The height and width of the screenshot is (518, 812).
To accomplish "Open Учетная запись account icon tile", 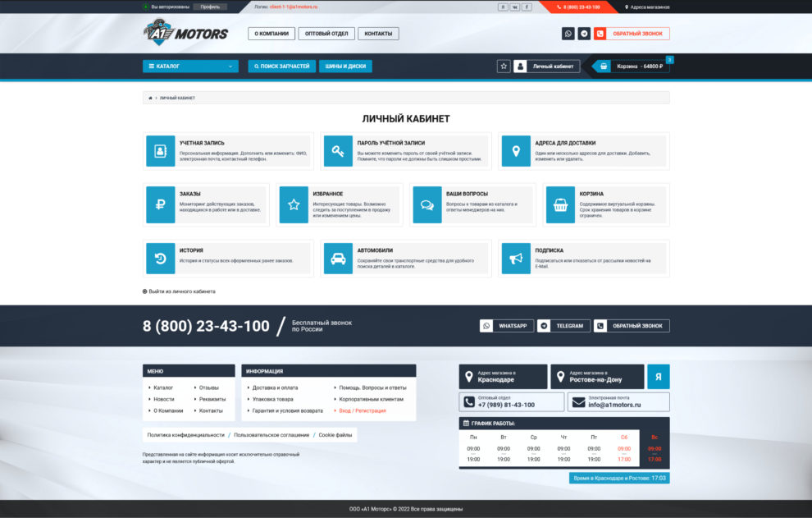I will click(x=160, y=151).
